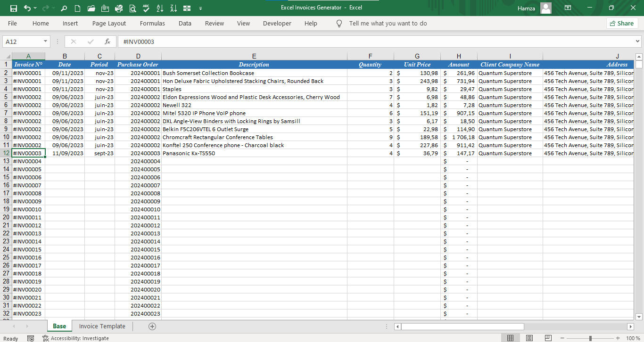This screenshot has width=644, height=342.
Task: Switch to Page Break Preview view
Action: [x=548, y=338]
